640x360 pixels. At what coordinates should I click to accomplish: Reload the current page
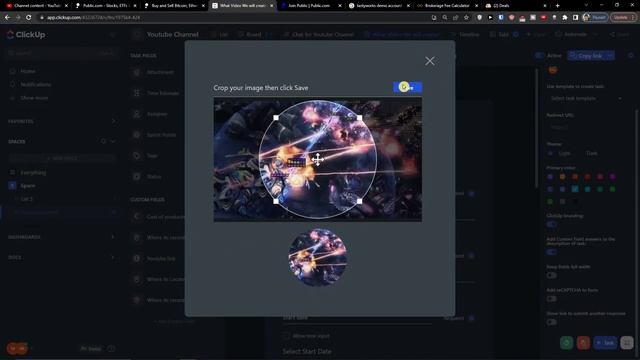[29, 18]
